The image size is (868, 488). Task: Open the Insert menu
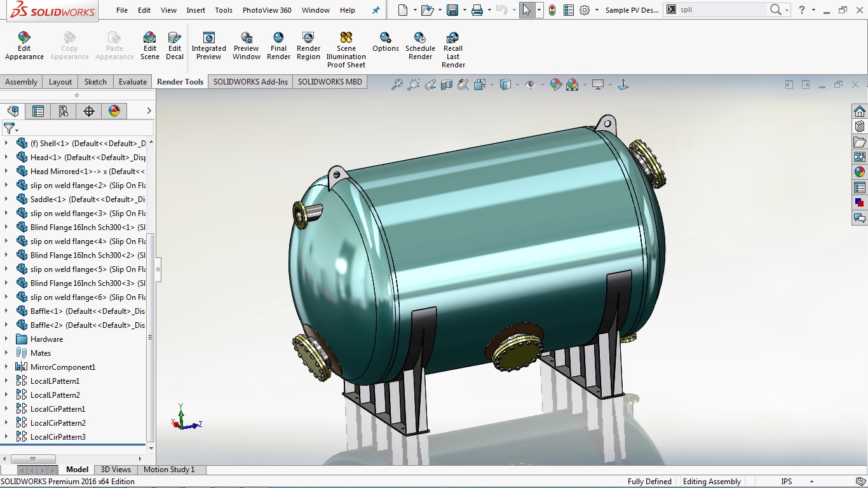pyautogui.click(x=196, y=10)
